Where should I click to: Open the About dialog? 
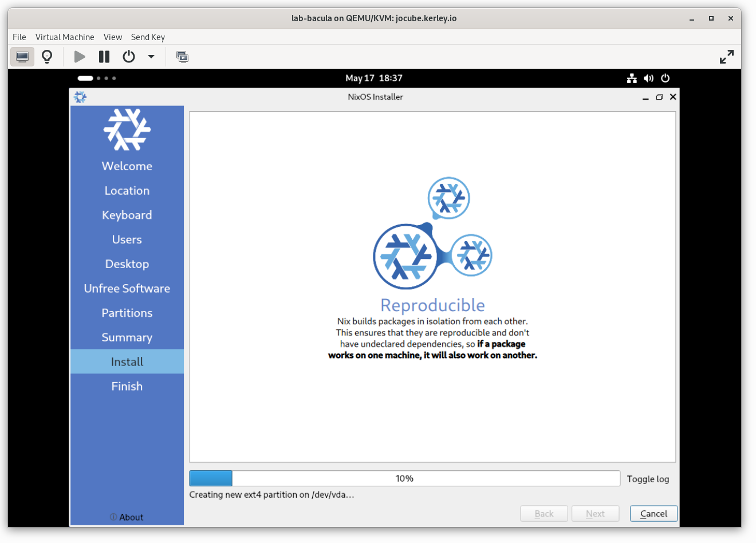[127, 517]
